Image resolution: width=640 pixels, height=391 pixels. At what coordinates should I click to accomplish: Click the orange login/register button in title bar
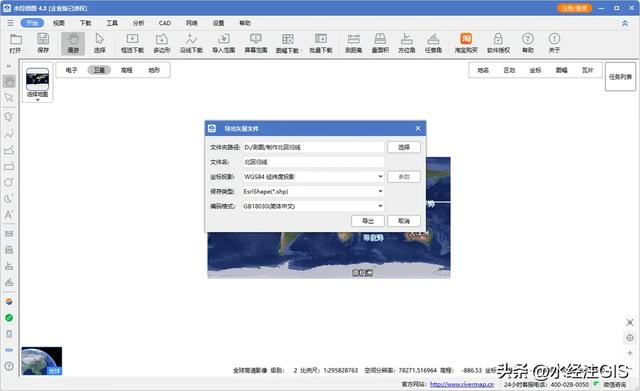pos(574,8)
